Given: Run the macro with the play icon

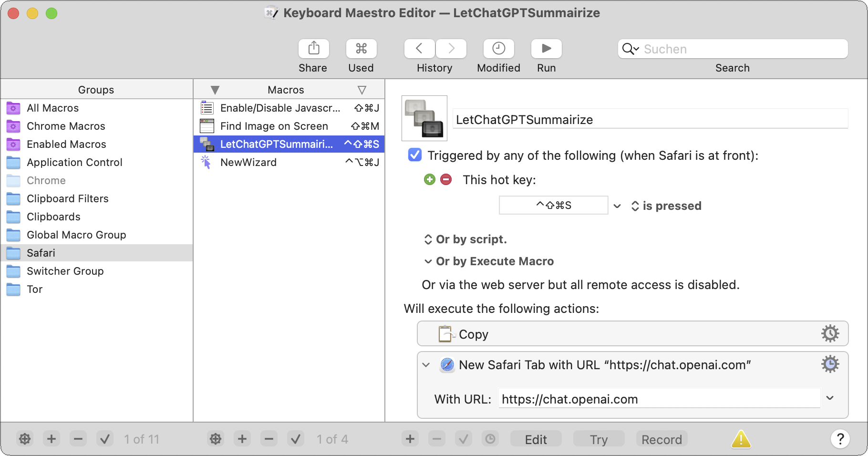Looking at the screenshot, I should 546,49.
